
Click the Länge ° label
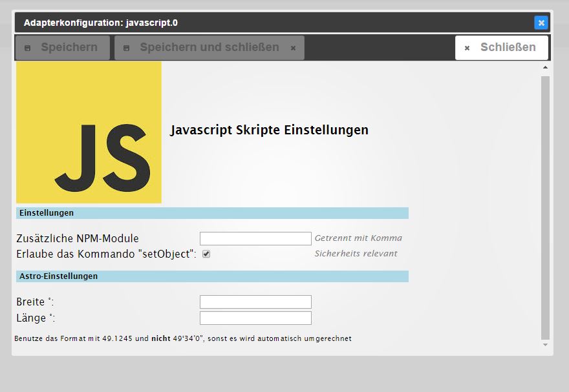36,318
